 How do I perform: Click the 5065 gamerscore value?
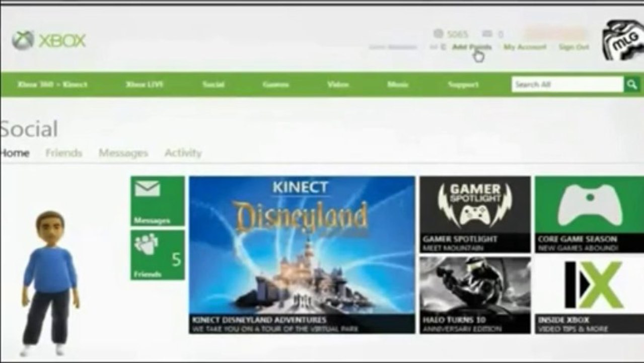pyautogui.click(x=458, y=34)
